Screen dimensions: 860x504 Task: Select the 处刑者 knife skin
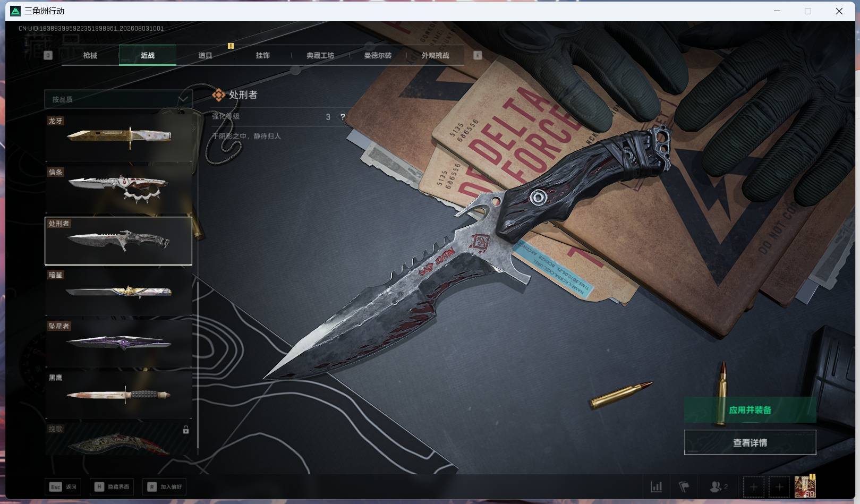coord(118,241)
